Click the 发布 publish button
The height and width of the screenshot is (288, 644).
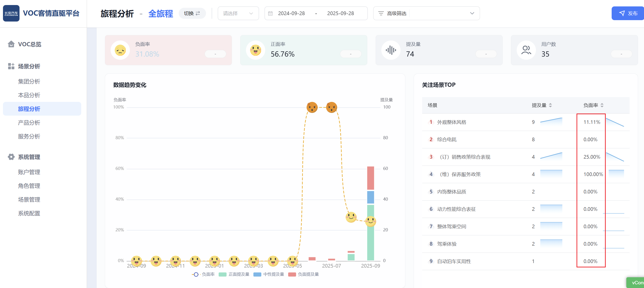click(x=628, y=14)
